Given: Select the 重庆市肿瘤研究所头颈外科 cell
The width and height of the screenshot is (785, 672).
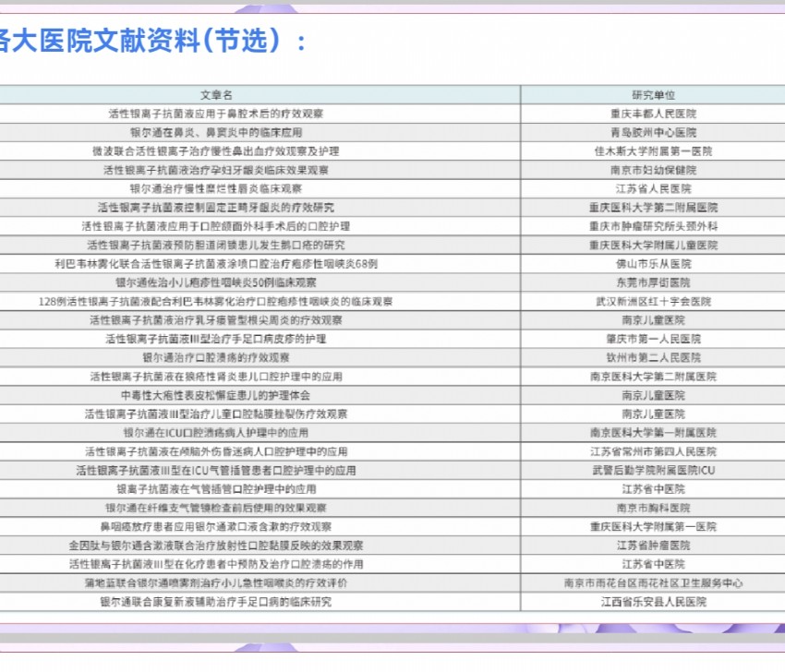Looking at the screenshot, I should point(653,226).
